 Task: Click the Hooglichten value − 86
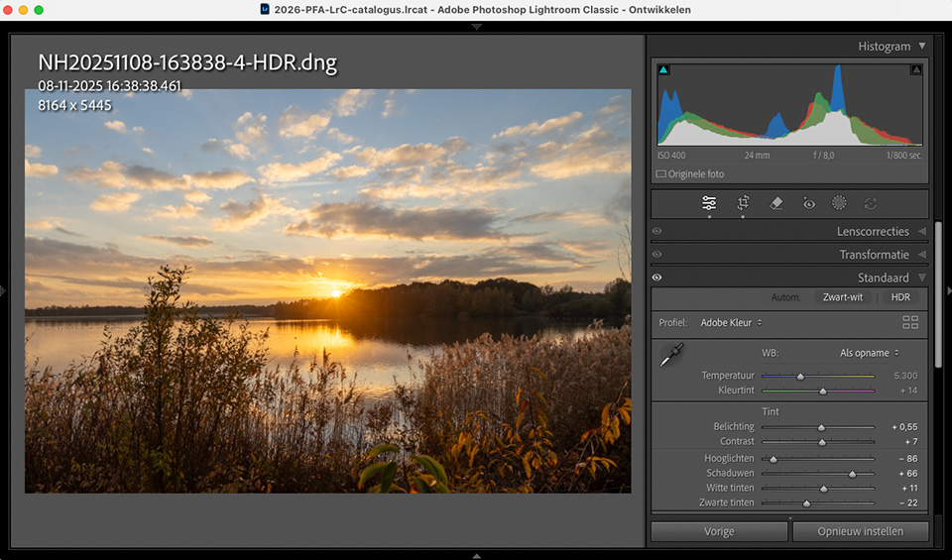pyautogui.click(x=908, y=459)
